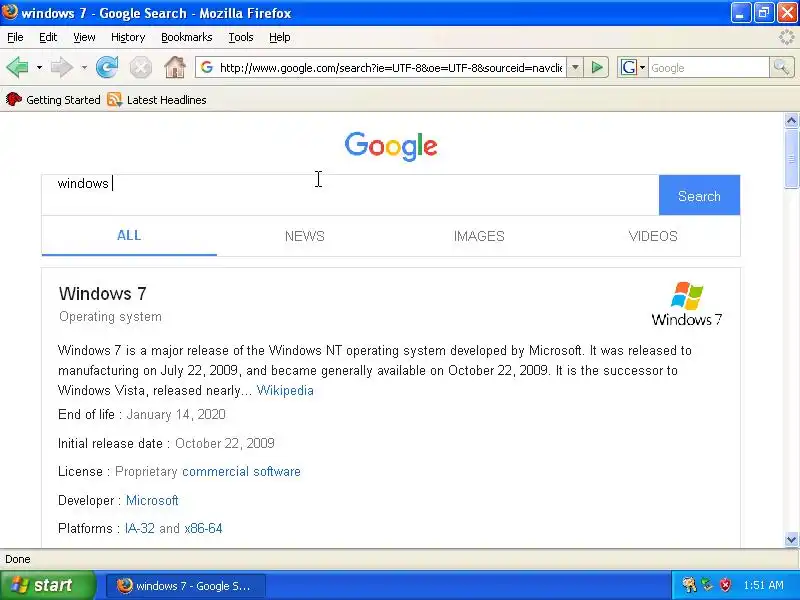Click the Windows 7 logo thumbnail
800x600 pixels.
(x=687, y=304)
